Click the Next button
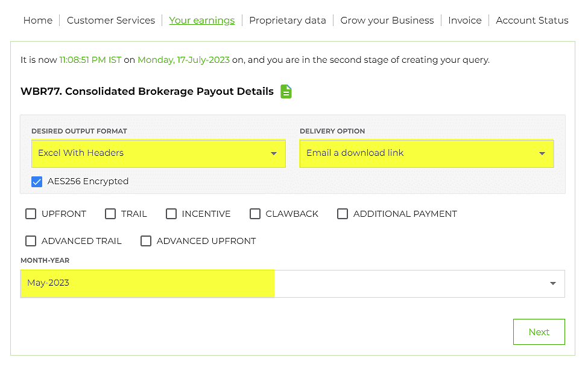This screenshot has height=375, width=588. pyautogui.click(x=539, y=332)
